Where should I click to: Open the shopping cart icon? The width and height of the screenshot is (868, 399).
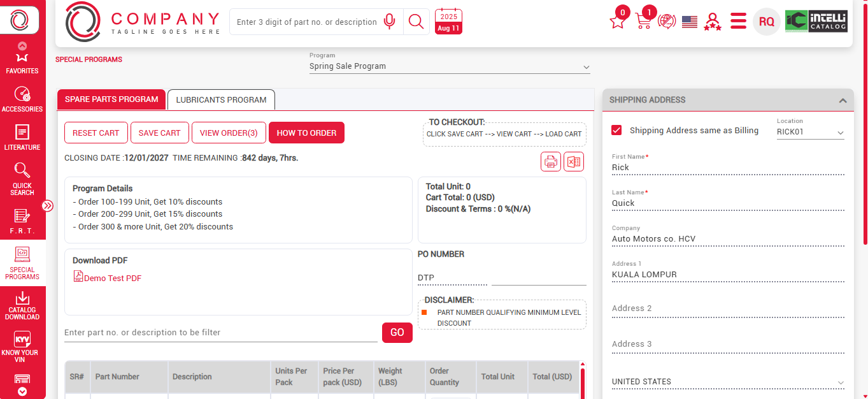tap(644, 21)
